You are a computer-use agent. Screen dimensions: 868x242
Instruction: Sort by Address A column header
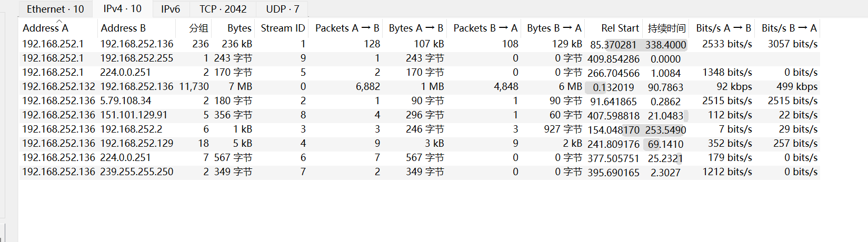point(45,28)
